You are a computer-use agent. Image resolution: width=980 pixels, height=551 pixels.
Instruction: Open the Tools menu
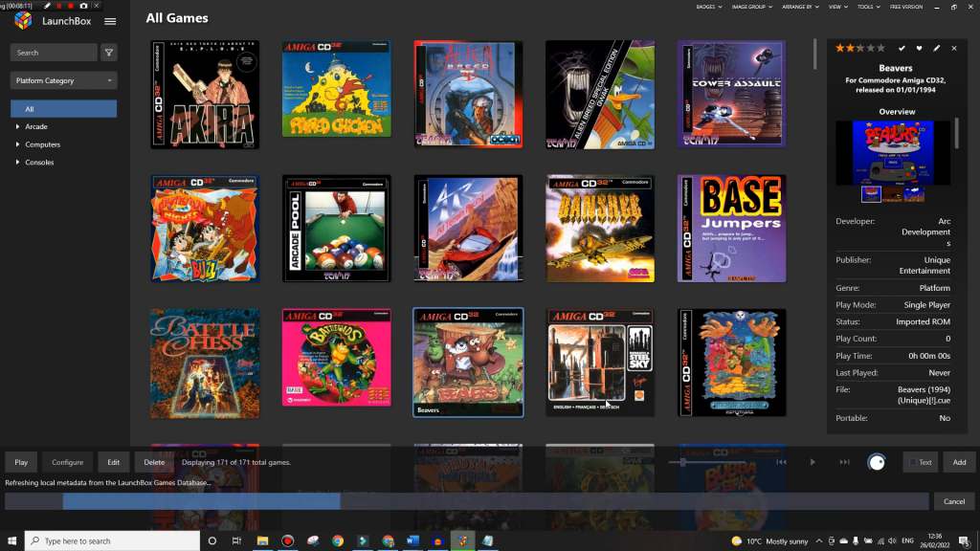coord(868,7)
